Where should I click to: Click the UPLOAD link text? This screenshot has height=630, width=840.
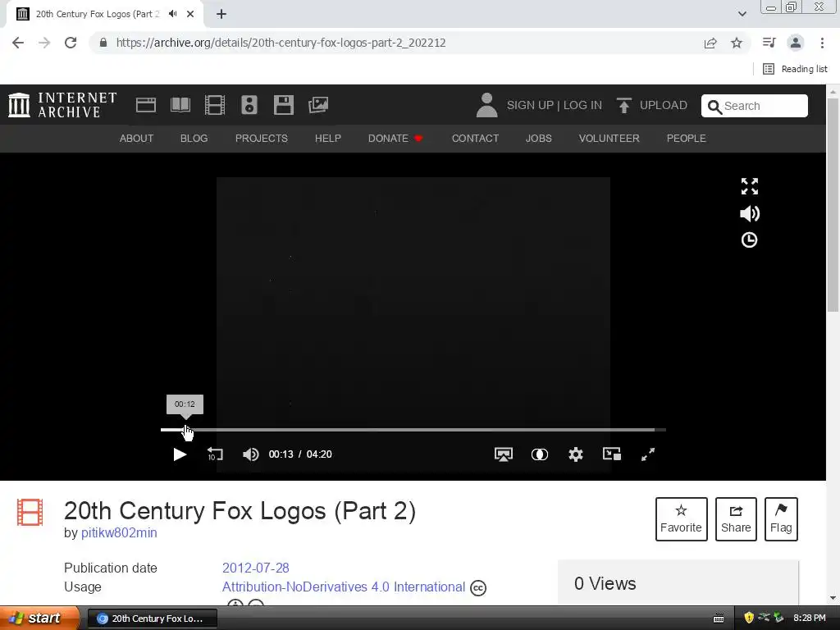663,105
